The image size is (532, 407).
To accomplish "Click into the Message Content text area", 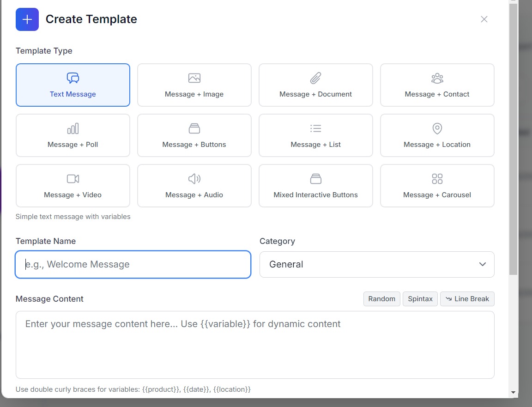I will click(x=255, y=345).
